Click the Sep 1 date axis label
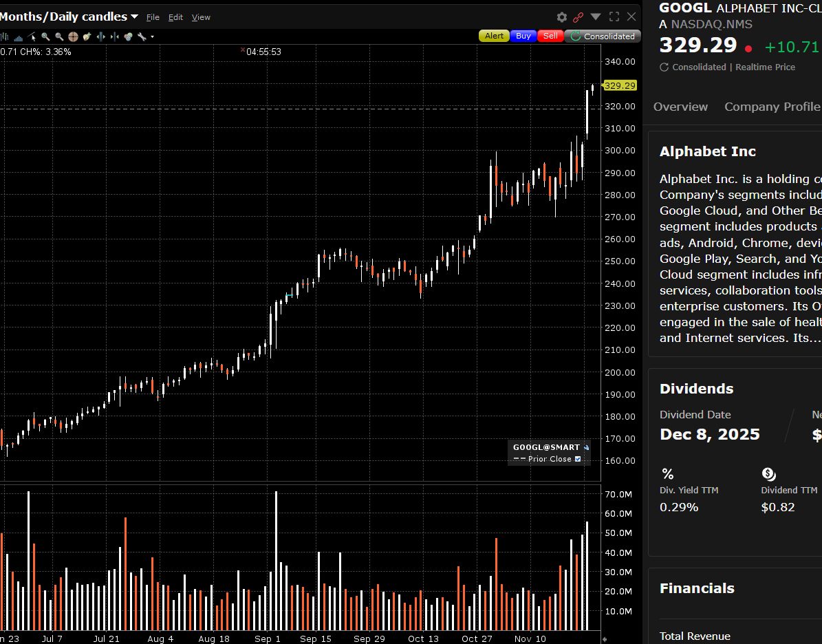The height and width of the screenshot is (644, 822). (x=268, y=638)
